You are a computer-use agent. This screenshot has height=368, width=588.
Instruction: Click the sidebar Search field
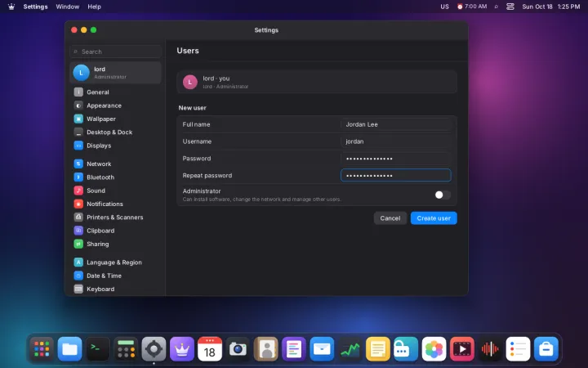115,52
